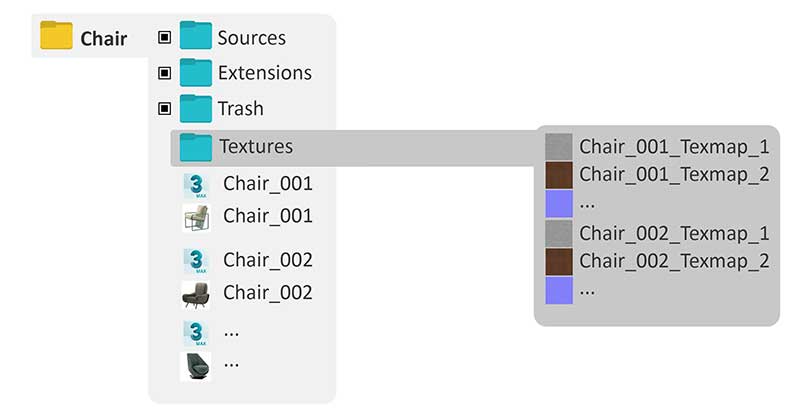Open the Trash folder icon
The image size is (800, 420).
click(x=196, y=107)
